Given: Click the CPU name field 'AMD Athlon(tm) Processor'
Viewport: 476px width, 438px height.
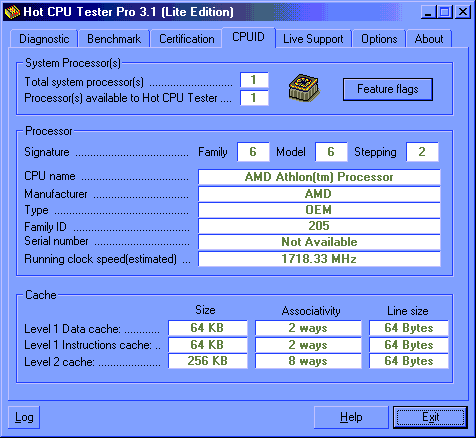Looking at the screenshot, I should point(319,177).
